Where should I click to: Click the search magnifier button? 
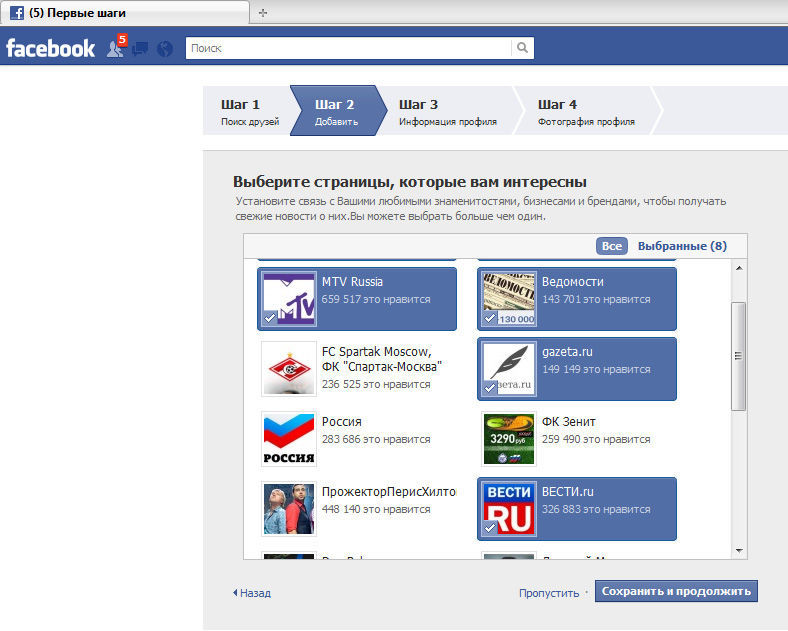point(522,48)
